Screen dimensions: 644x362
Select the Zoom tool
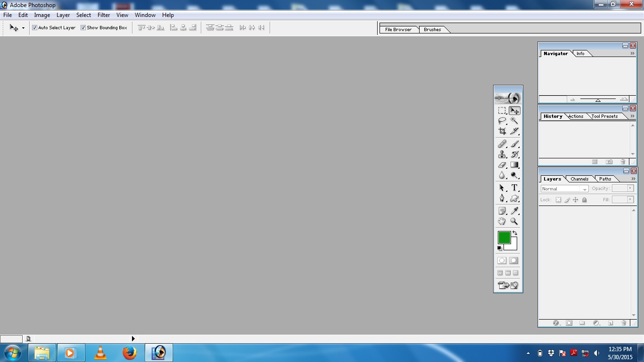514,221
